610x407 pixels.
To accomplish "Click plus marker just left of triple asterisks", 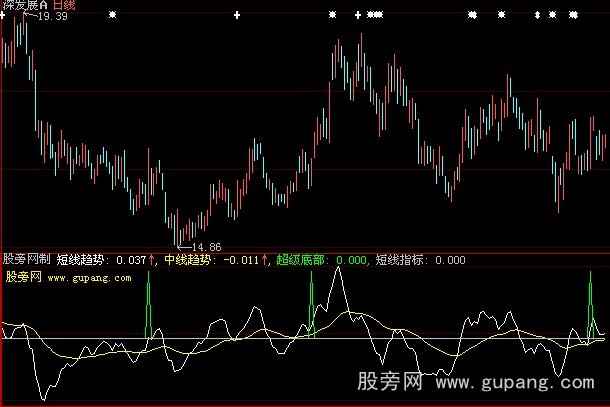I will (x=357, y=16).
